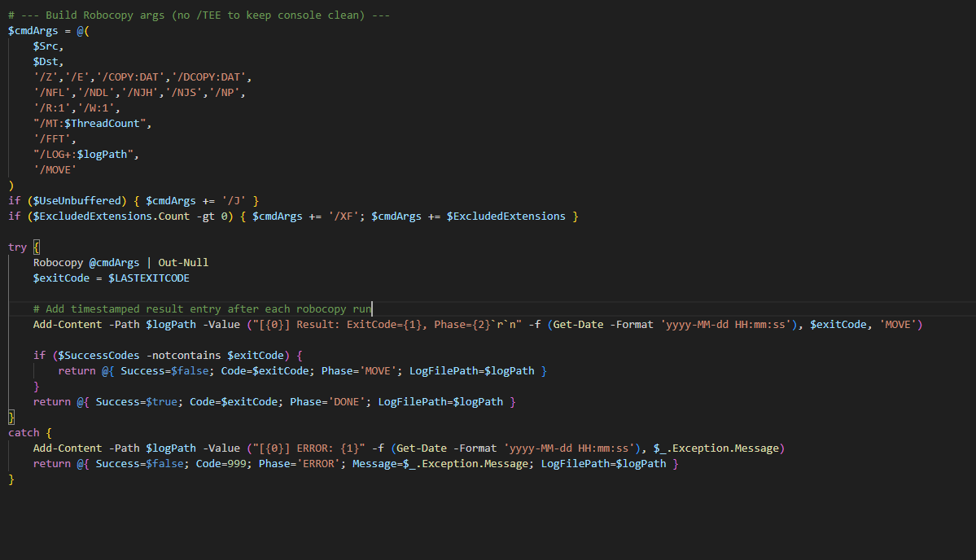This screenshot has width=976, height=560.
Task: Click Success=$false in the MOVE return line
Action: [x=165, y=371]
